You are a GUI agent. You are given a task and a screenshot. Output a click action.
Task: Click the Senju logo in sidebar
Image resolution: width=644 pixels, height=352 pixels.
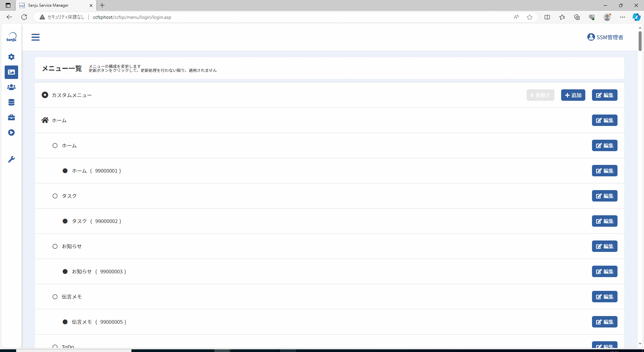click(11, 37)
